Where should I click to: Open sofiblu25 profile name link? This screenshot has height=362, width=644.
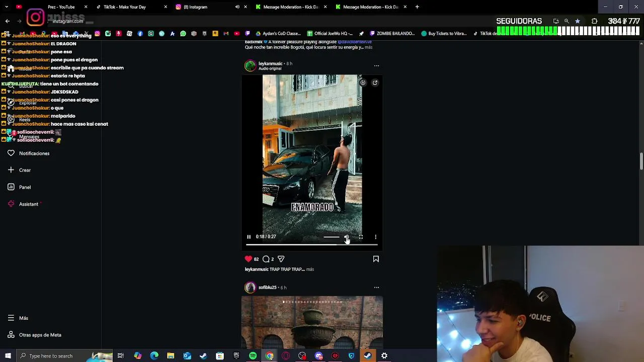tap(267, 288)
